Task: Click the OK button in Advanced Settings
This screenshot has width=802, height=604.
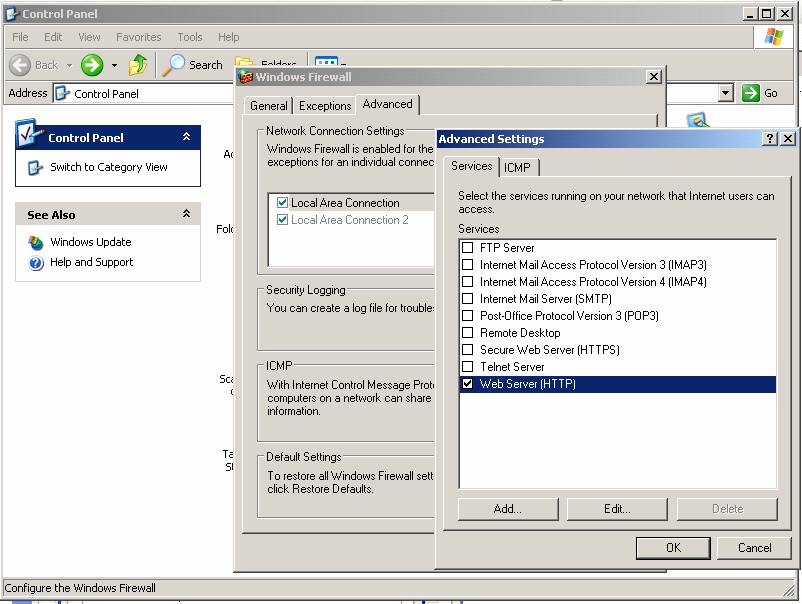Action: (x=673, y=548)
